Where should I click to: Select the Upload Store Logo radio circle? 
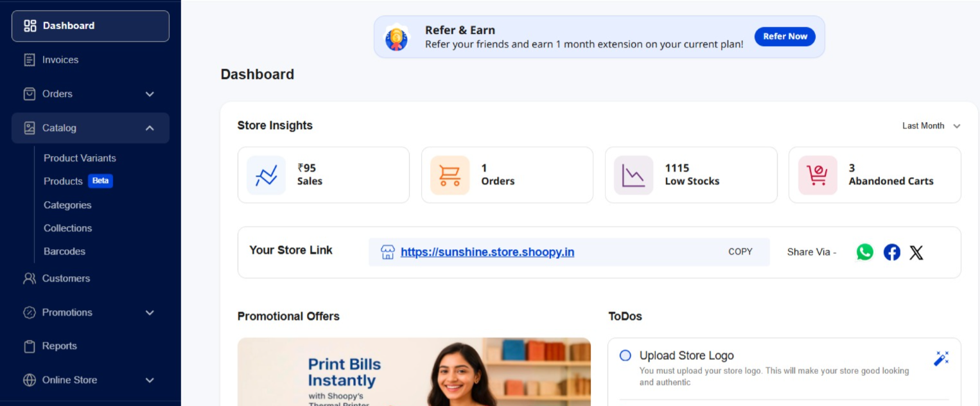(625, 355)
